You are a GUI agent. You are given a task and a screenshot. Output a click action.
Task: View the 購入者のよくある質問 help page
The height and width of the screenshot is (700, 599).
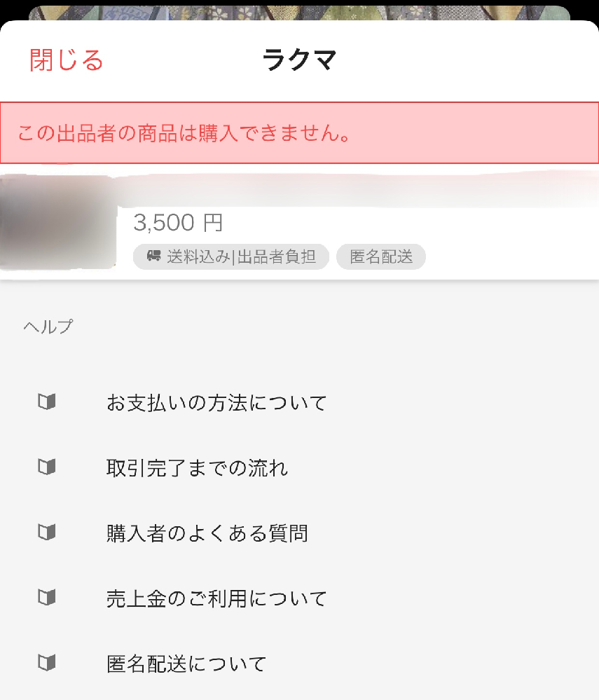pos(208,533)
